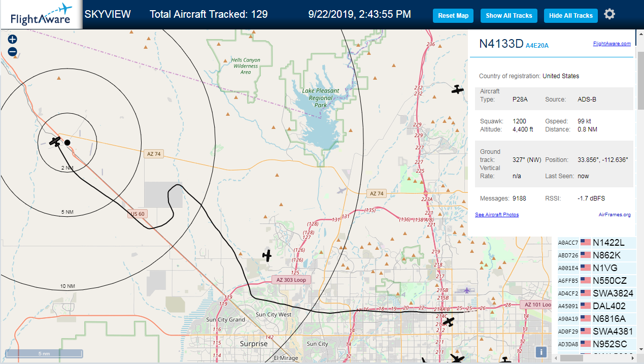644x364 pixels.
Task: Click the 1200 squawk value
Action: click(519, 121)
